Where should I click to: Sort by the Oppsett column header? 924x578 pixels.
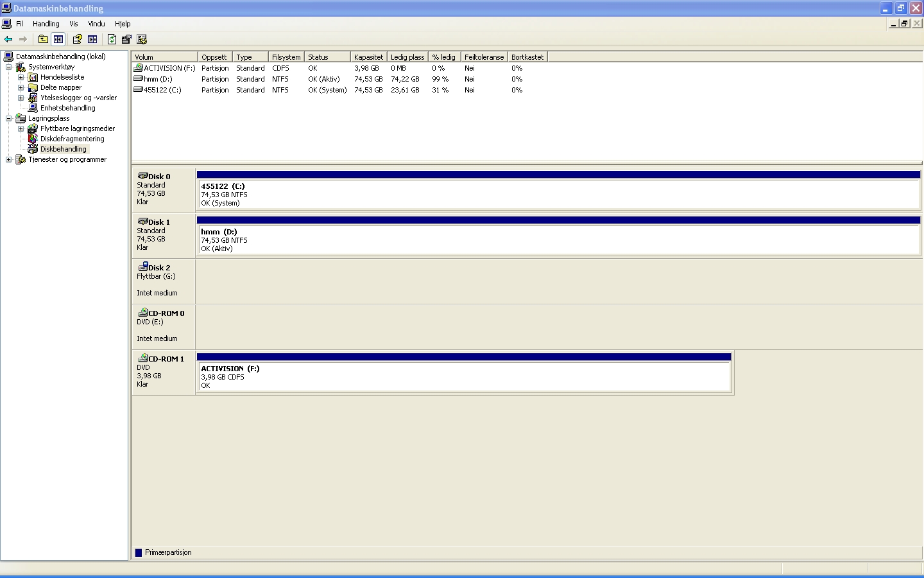215,57
